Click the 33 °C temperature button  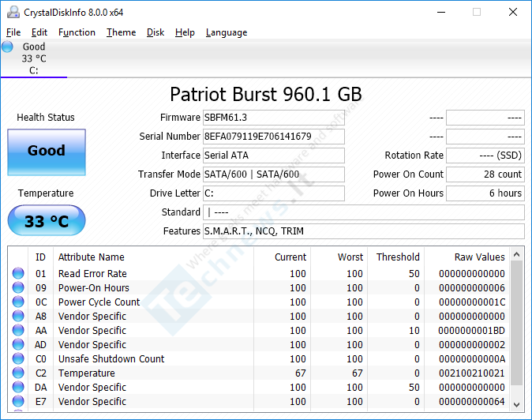(x=46, y=221)
